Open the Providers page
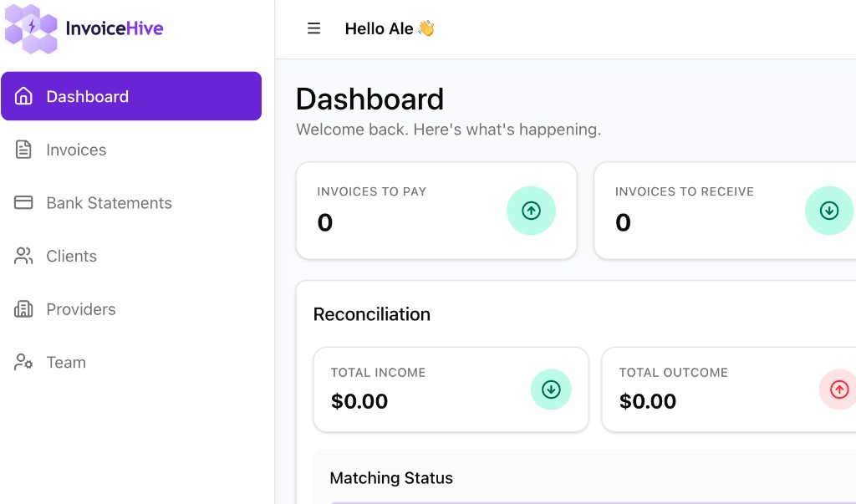Screen dimensions: 856x504 [81, 309]
